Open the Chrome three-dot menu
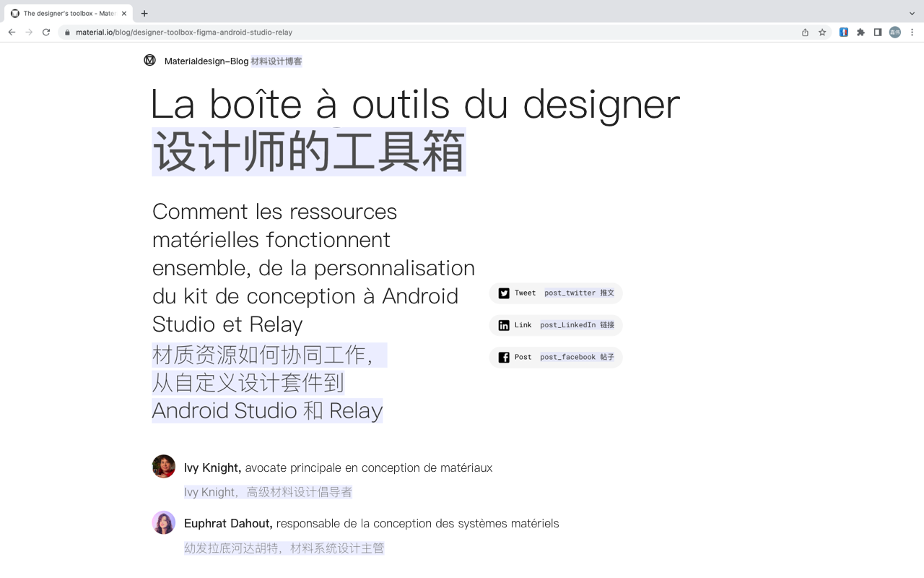This screenshot has height=578, width=924. [x=912, y=33]
